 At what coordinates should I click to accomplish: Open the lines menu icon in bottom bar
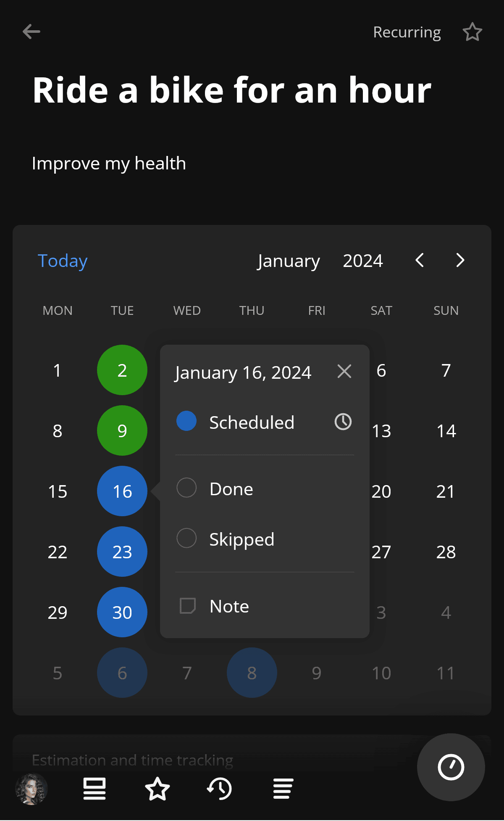pos(283,789)
